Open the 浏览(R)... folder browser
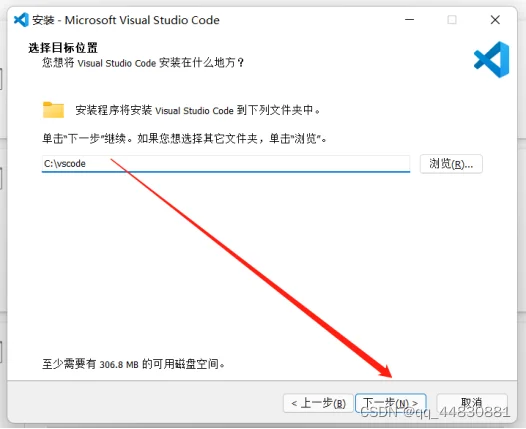The height and width of the screenshot is (429, 526). [x=451, y=164]
